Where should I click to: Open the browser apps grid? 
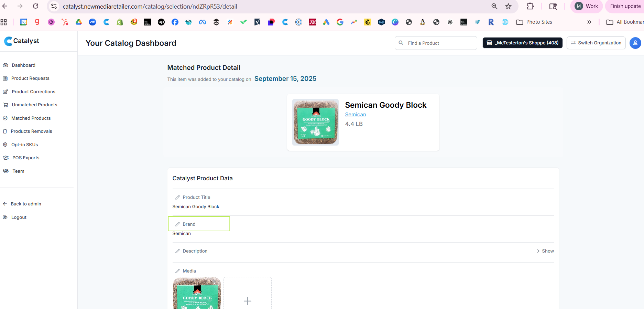coord(4,22)
